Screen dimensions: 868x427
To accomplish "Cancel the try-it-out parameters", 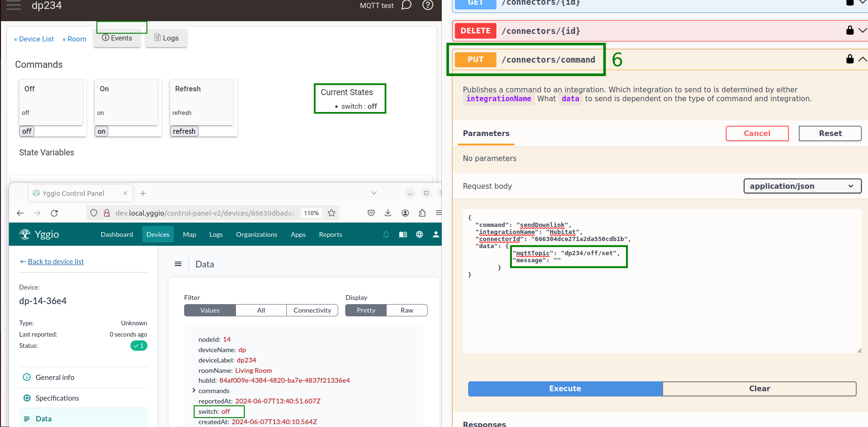I will point(757,133).
